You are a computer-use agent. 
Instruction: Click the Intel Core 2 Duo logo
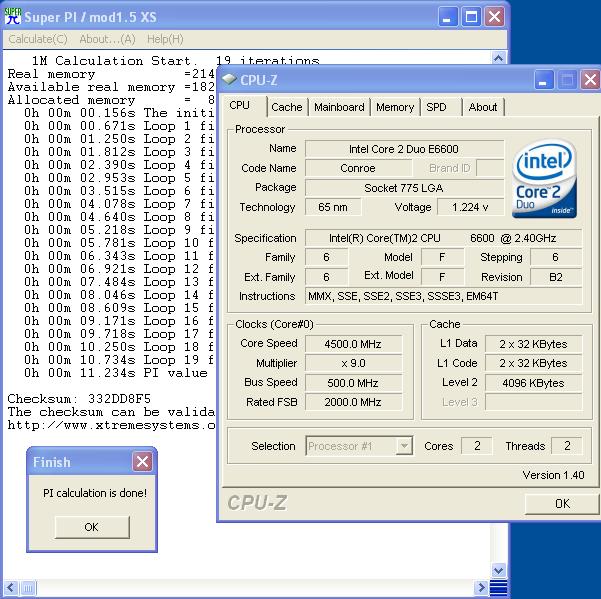point(544,179)
